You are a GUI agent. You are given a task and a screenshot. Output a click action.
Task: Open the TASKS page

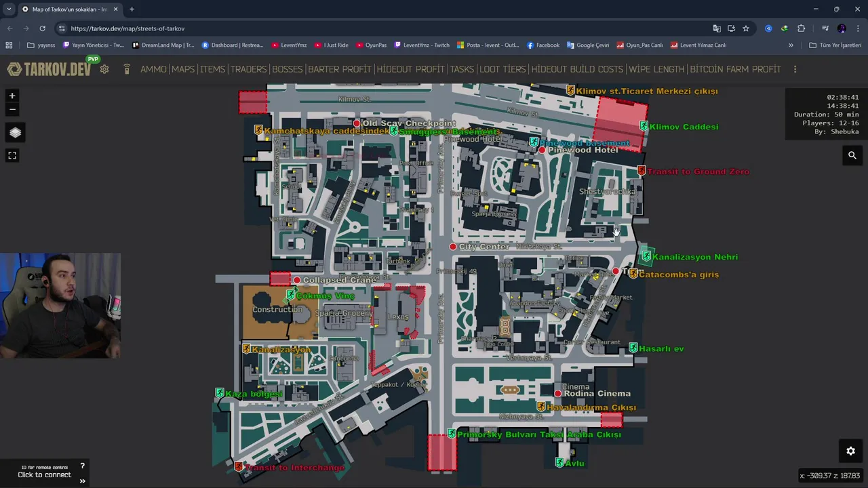[462, 69]
